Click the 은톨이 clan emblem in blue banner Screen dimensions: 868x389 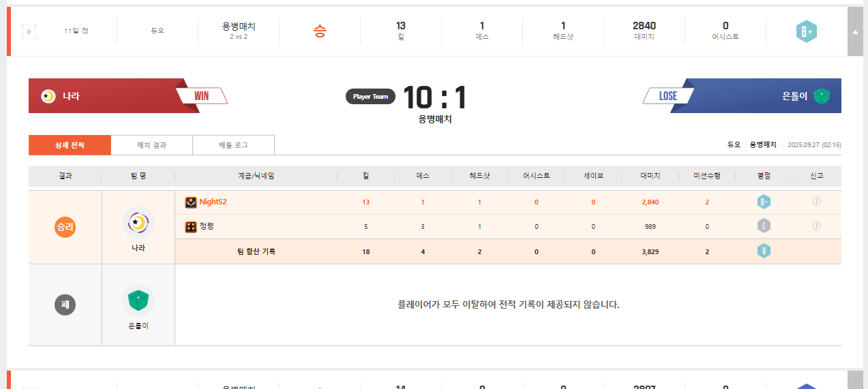point(822,96)
